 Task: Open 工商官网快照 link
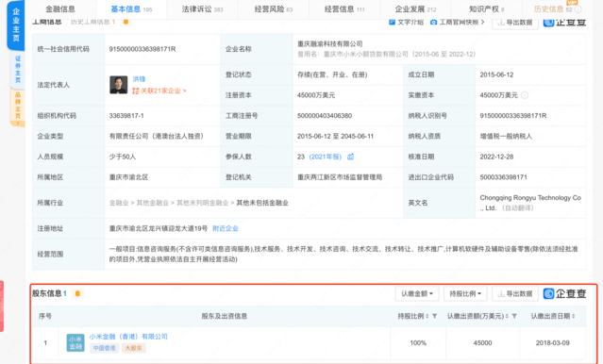(458, 23)
